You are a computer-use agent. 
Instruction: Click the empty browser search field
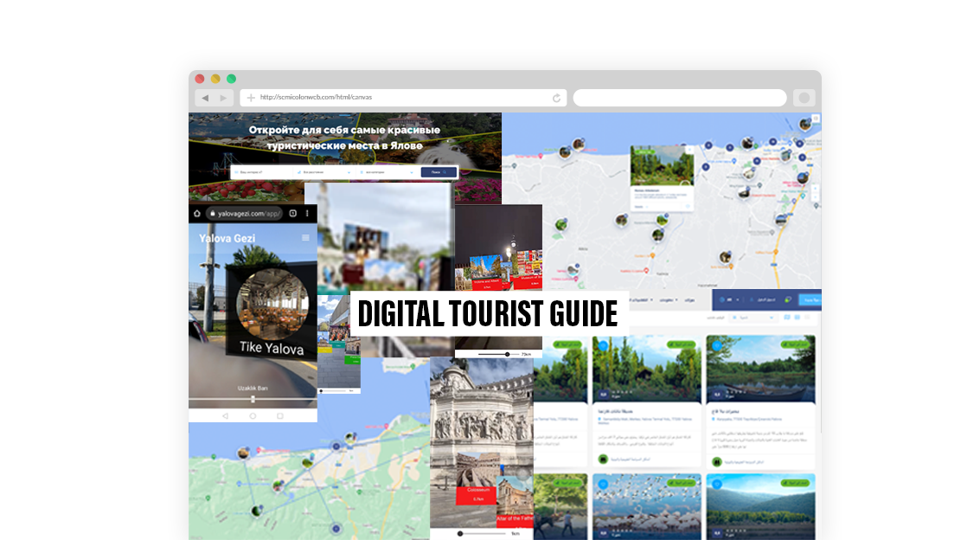tap(680, 98)
